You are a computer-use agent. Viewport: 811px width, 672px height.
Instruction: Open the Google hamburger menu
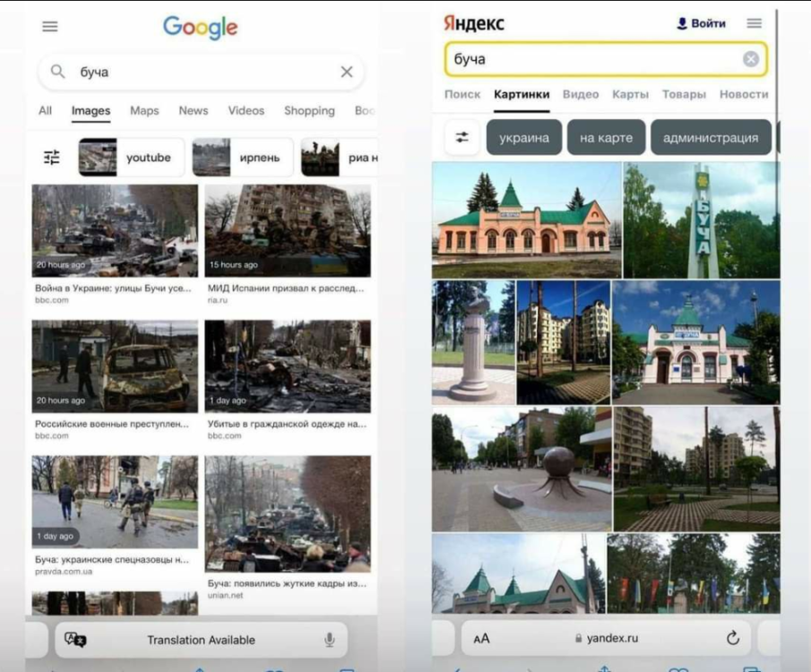tap(50, 26)
